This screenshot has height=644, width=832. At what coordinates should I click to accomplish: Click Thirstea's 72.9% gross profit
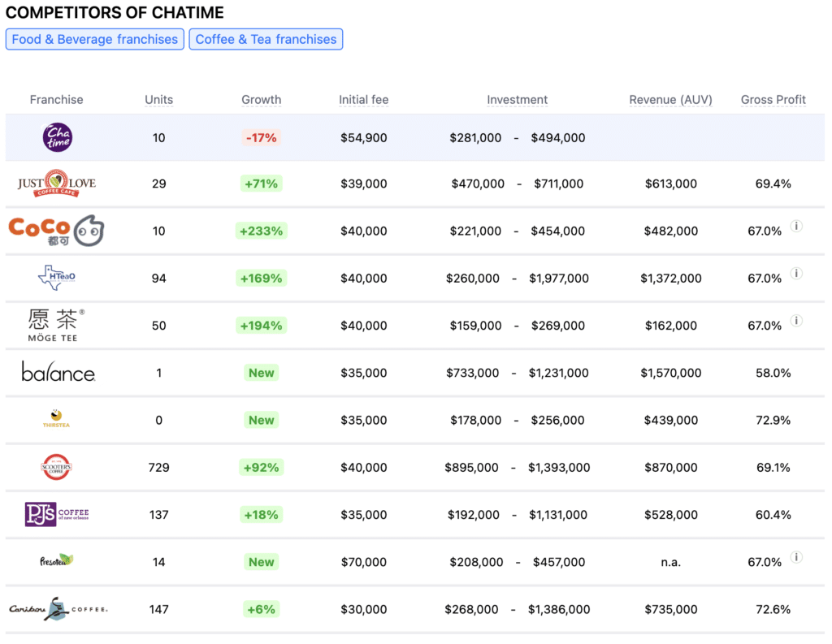pyautogui.click(x=773, y=420)
